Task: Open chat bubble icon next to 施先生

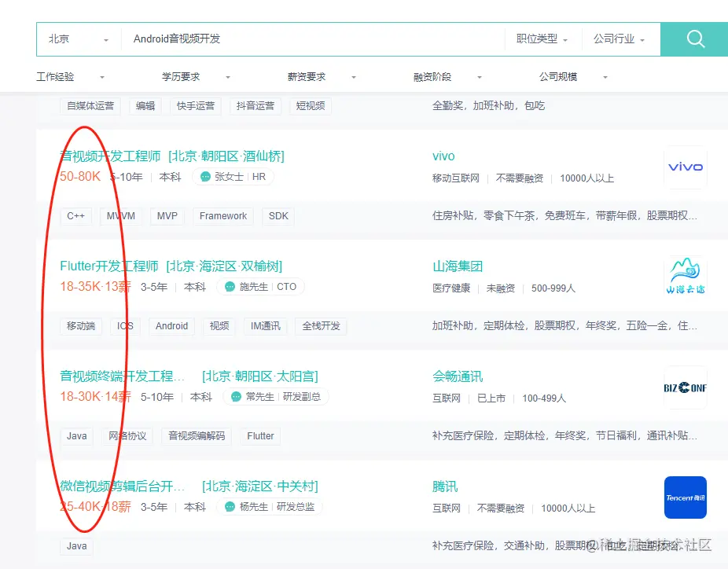Action: pyautogui.click(x=230, y=287)
